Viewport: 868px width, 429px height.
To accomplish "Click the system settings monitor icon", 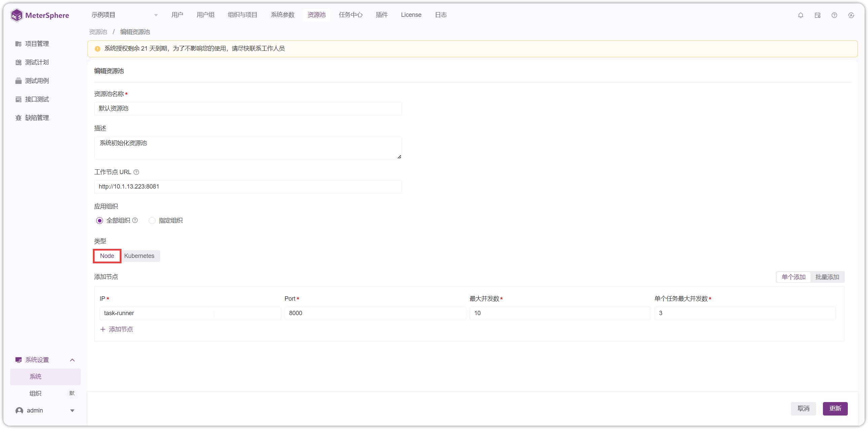I will pyautogui.click(x=19, y=360).
